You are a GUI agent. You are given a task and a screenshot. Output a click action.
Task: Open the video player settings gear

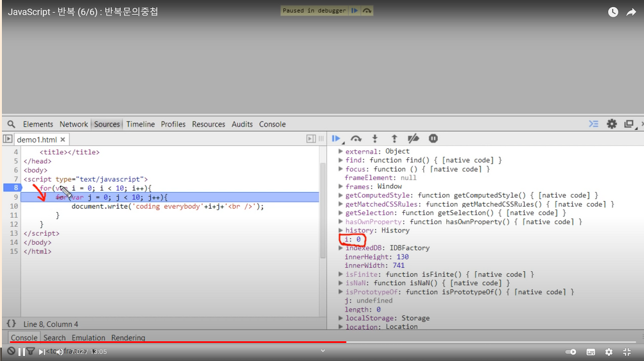[x=609, y=352]
